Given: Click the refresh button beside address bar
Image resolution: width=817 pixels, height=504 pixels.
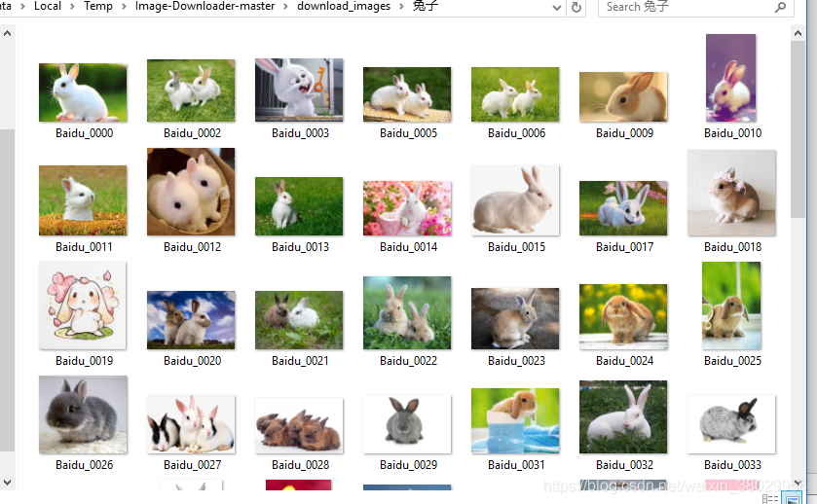Looking at the screenshot, I should (x=576, y=7).
